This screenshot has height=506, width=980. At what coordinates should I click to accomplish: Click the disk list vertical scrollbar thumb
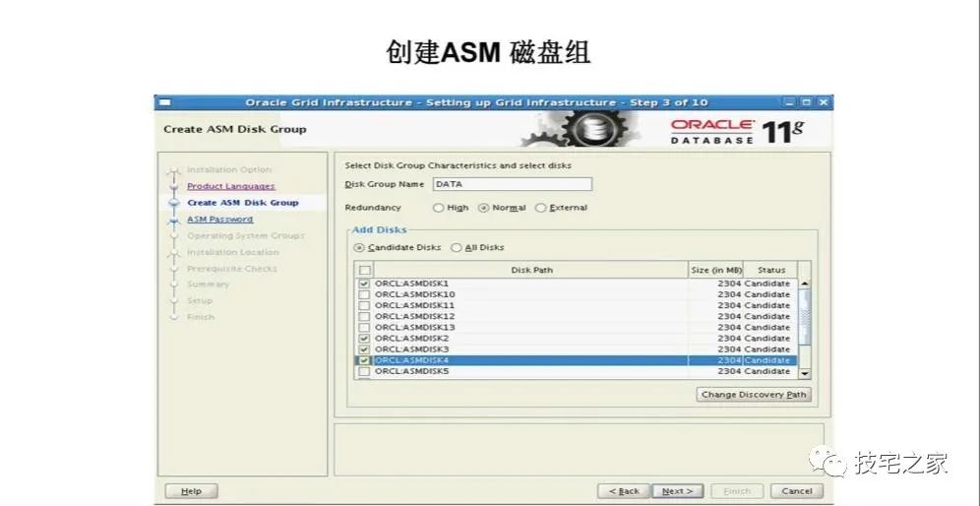[x=805, y=317]
